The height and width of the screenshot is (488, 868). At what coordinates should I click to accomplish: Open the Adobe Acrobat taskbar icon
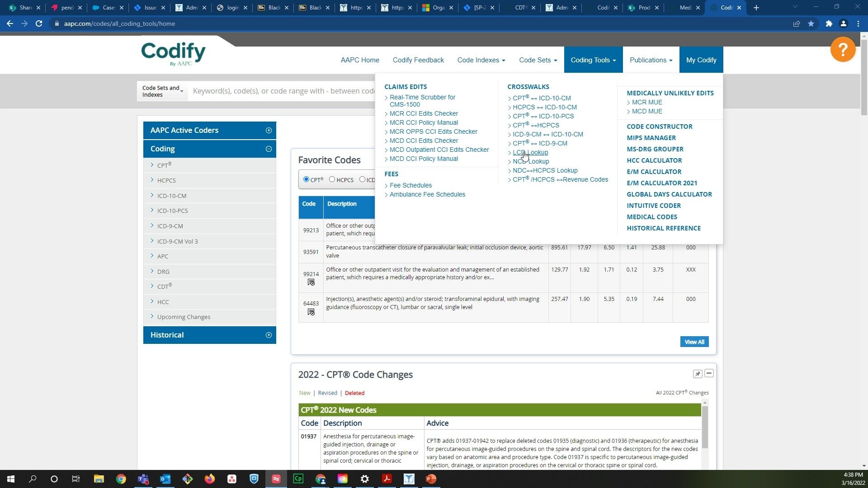pos(387,479)
